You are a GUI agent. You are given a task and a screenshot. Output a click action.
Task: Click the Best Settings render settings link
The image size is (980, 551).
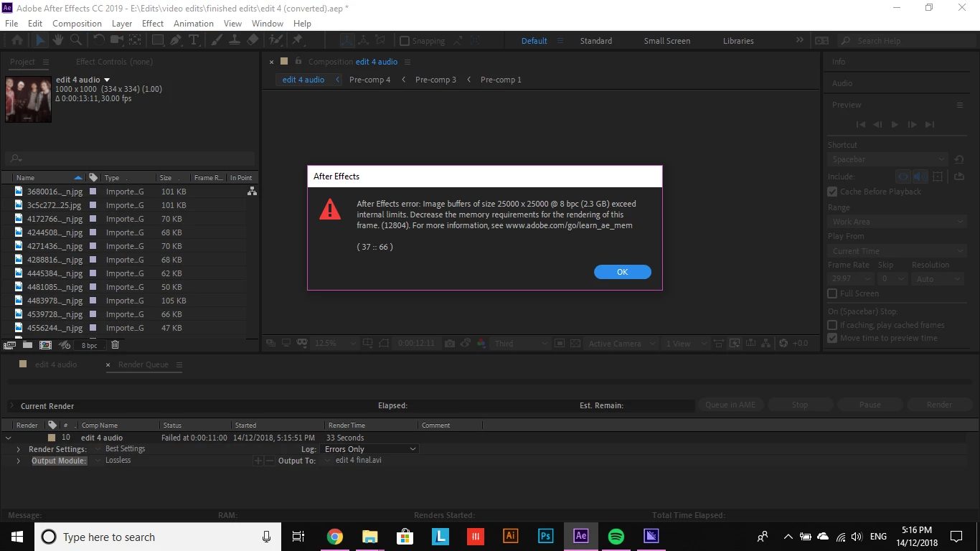[126, 449]
